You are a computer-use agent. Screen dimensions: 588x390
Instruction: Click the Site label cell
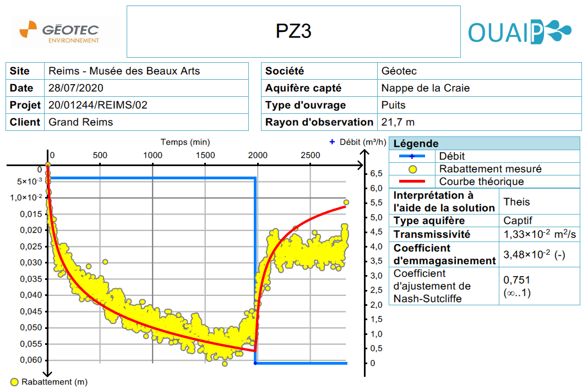click(x=25, y=71)
